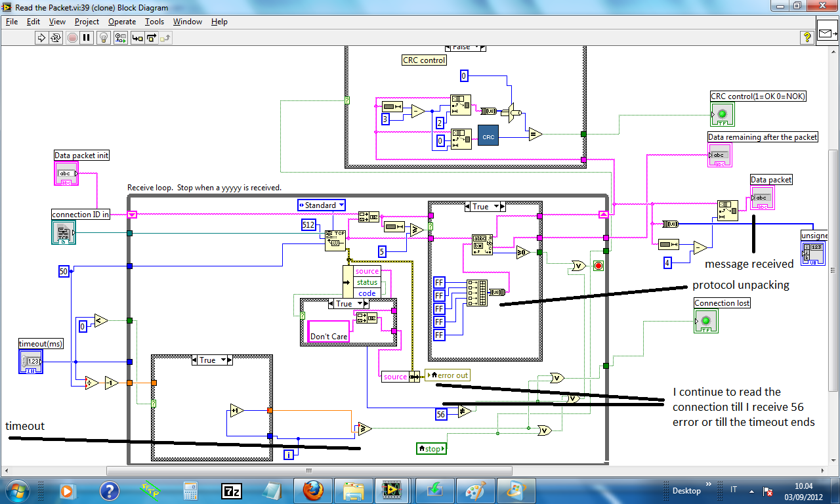Select the Increment function in the case structure
The width and height of the screenshot is (840, 504).
pyautogui.click(x=237, y=411)
